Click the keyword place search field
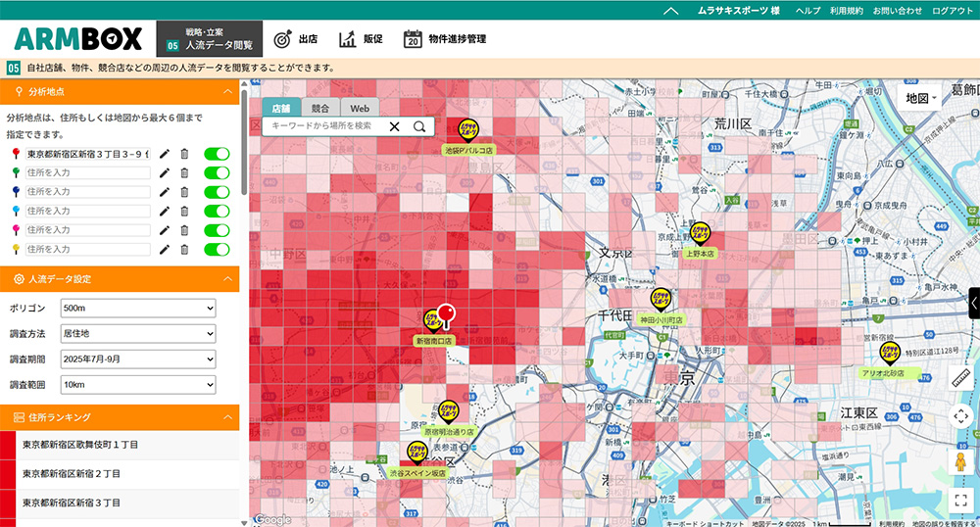This screenshot has height=527, width=980. [x=323, y=126]
